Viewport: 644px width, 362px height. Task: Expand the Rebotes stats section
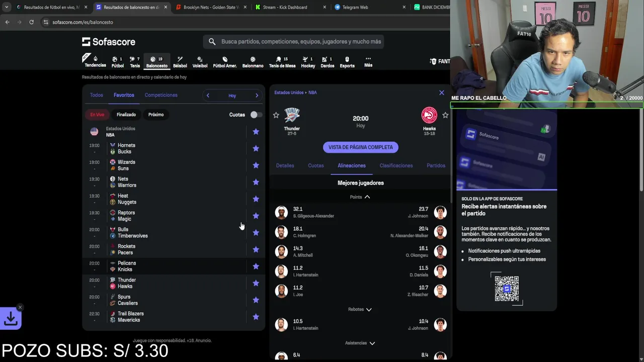point(360,309)
